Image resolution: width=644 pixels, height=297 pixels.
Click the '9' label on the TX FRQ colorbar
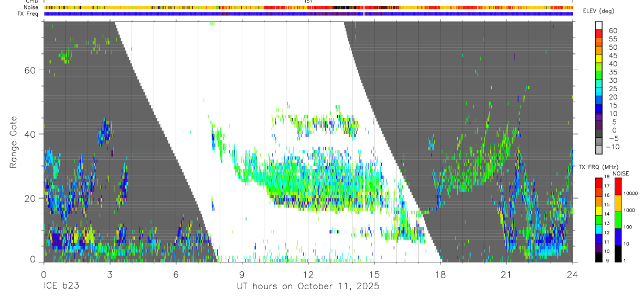click(608, 261)
